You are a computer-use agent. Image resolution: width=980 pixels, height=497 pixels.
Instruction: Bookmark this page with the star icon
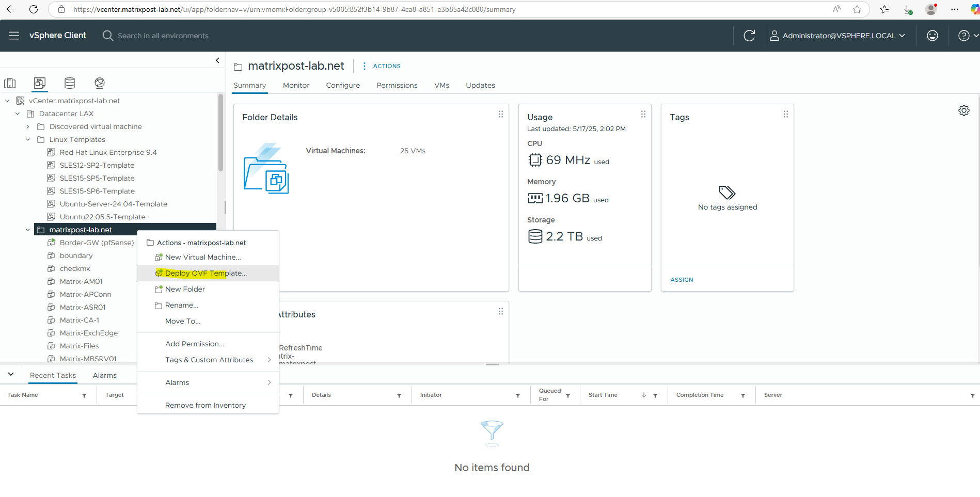click(x=857, y=9)
